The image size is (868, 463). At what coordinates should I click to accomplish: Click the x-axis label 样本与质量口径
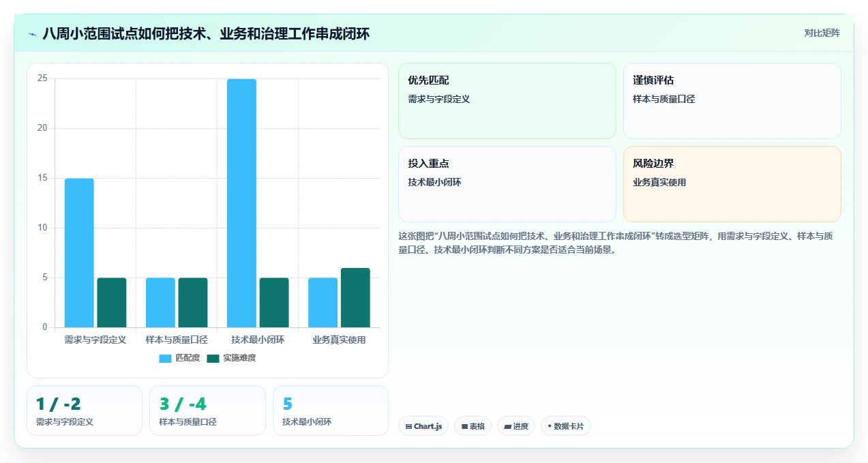click(177, 340)
